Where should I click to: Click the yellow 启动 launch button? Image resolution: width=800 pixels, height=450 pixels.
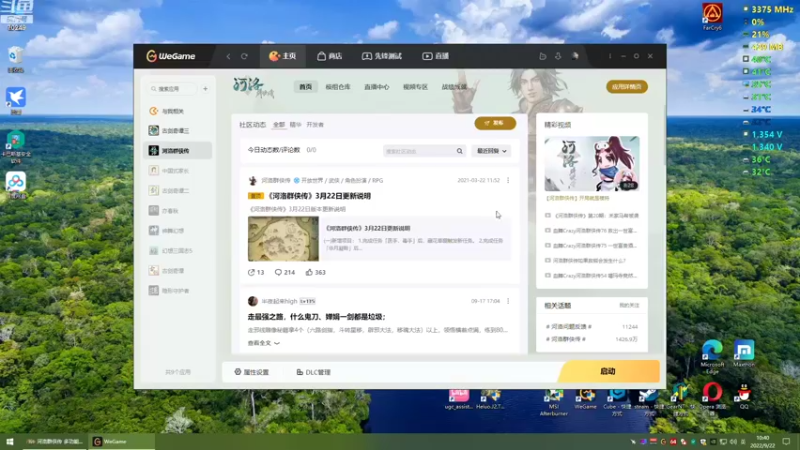[609, 371]
